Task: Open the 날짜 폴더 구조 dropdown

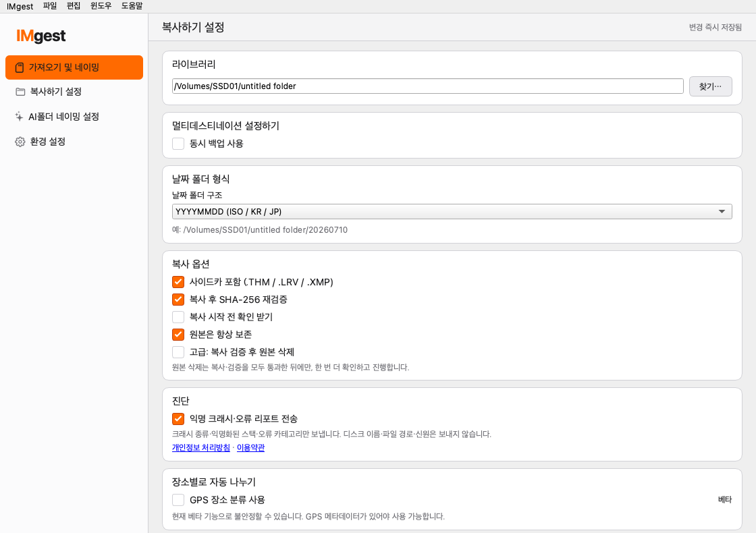Action: tap(452, 212)
